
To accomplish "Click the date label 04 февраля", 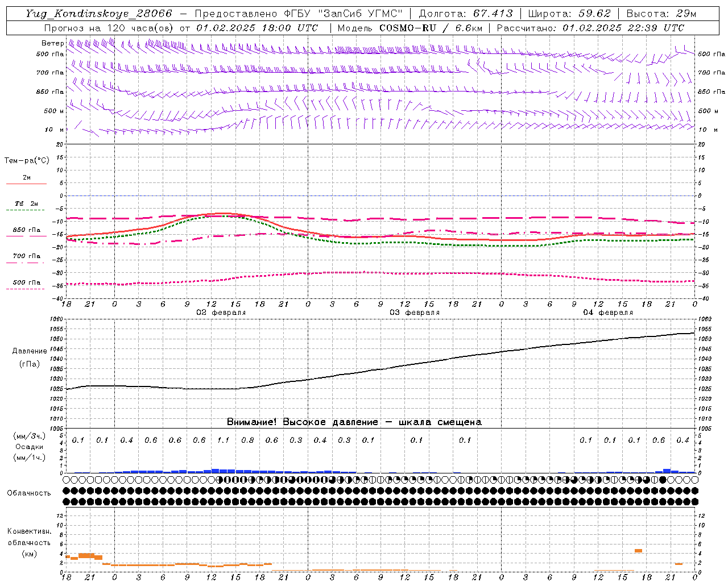I will click(x=608, y=313).
